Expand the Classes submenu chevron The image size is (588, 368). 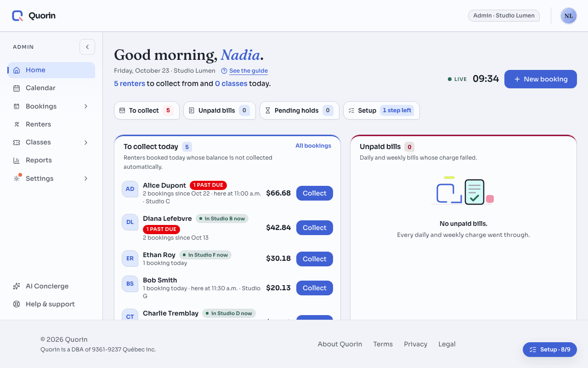(x=86, y=142)
